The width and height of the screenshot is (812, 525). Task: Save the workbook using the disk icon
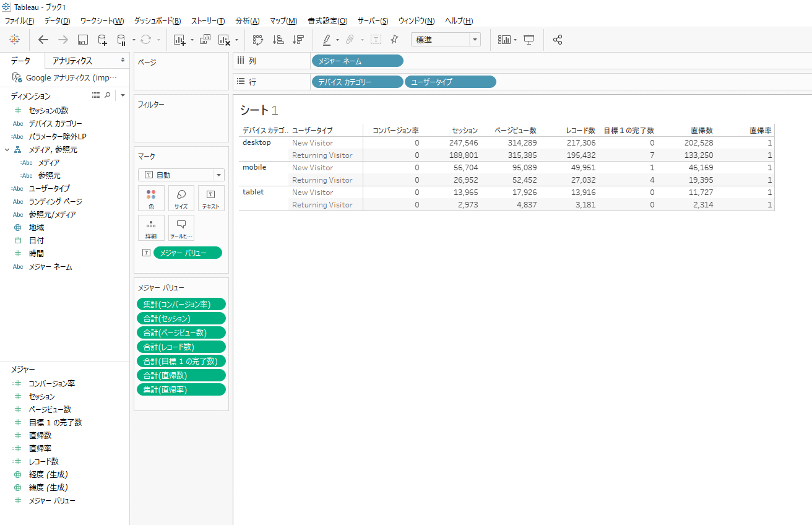82,40
